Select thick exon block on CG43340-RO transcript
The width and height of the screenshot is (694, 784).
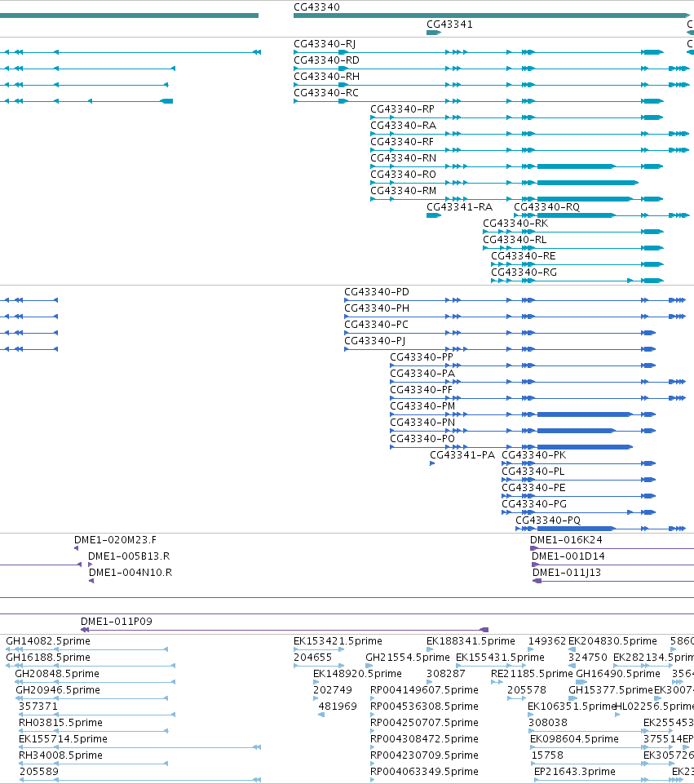[588, 183]
